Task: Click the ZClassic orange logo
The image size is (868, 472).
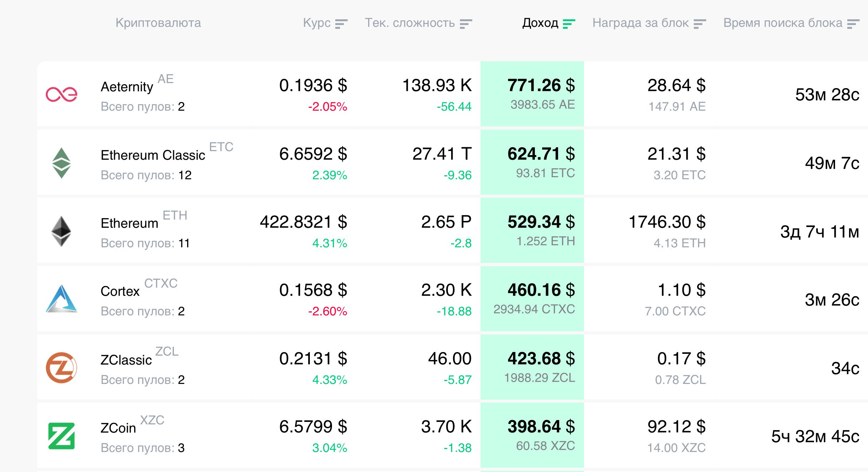Action: 62,368
